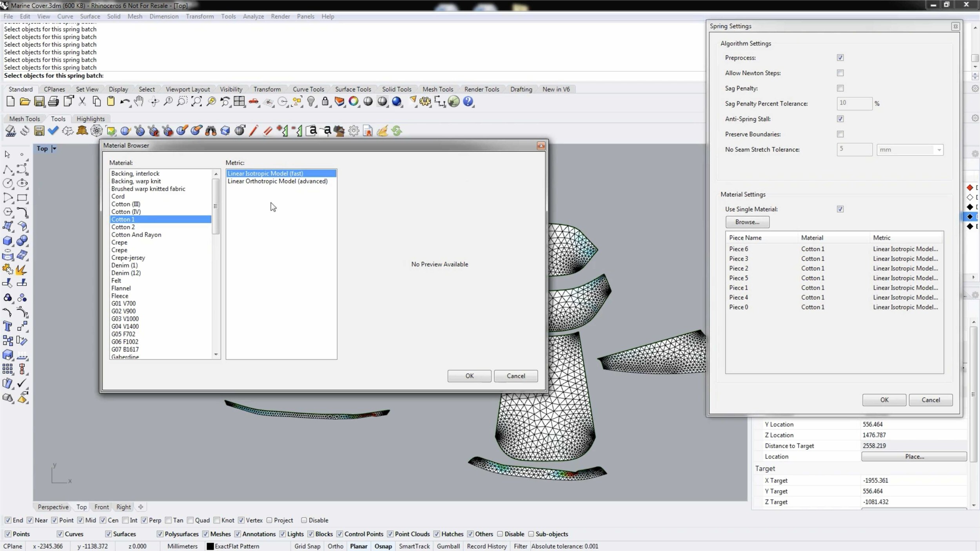Click material list scroll down arrow
The height and width of the screenshot is (551, 980).
(216, 354)
